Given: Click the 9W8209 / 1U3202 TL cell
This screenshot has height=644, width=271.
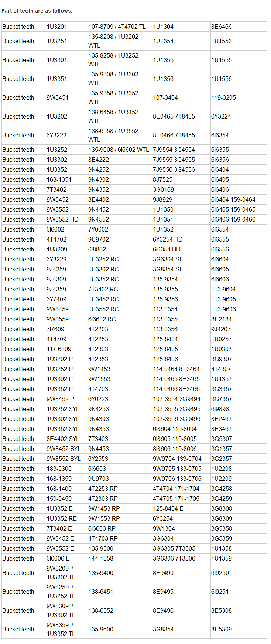Looking at the screenshot, I should pyautogui.click(x=61, y=573).
